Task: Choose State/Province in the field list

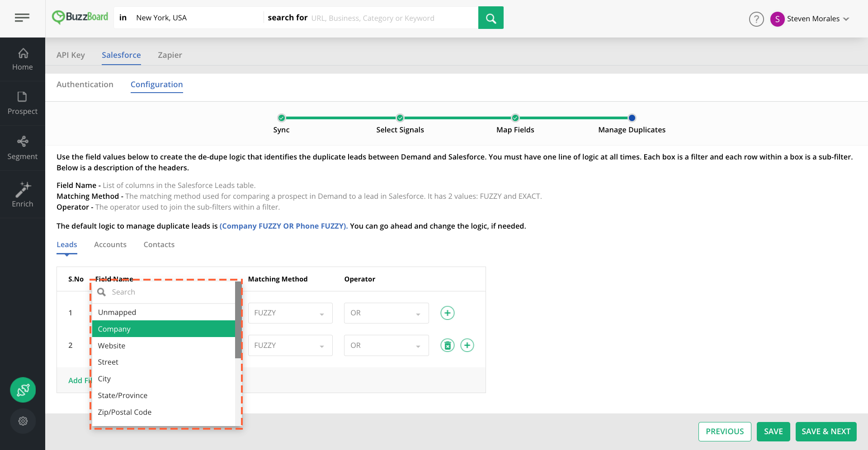Action: pyautogui.click(x=164, y=395)
